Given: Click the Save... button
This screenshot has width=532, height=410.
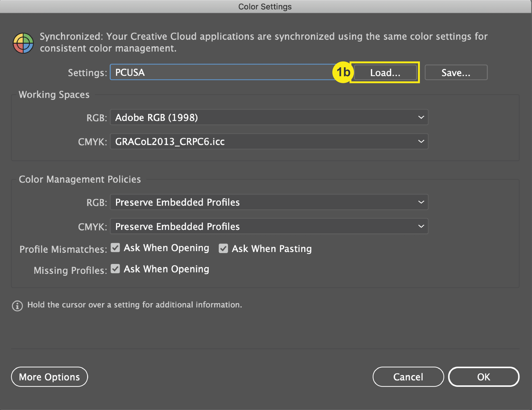Looking at the screenshot, I should (x=456, y=72).
